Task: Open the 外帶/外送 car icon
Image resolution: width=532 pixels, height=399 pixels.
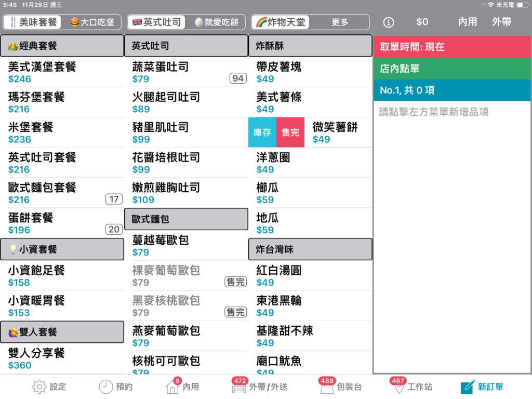Action: point(239,388)
